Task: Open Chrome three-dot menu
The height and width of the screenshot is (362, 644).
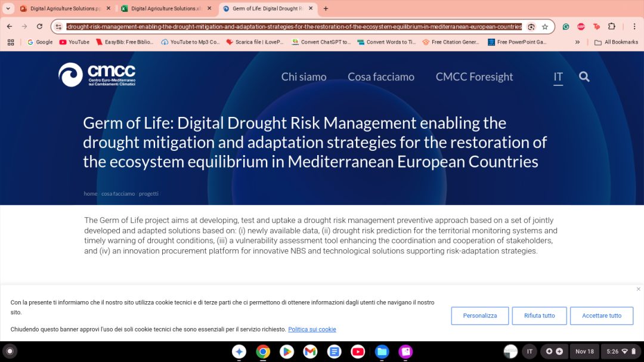Action: (634, 27)
